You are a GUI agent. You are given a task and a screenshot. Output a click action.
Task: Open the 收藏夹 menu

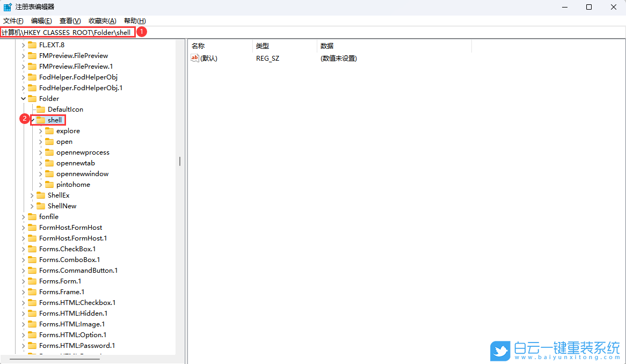coord(101,21)
